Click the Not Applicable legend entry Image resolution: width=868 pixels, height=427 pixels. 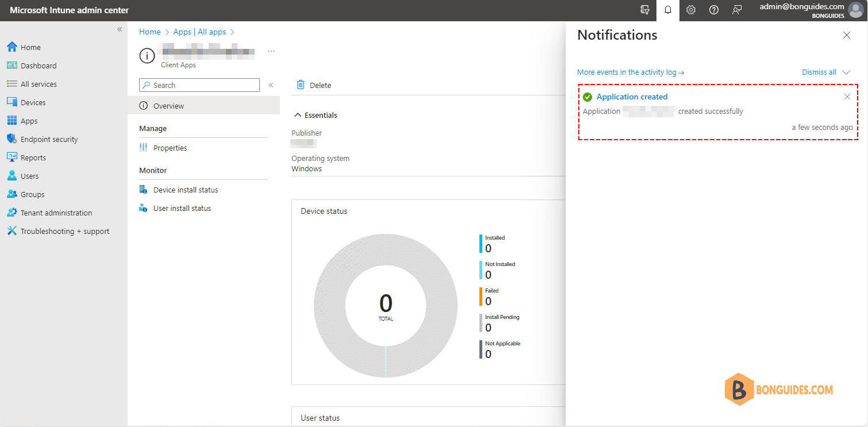point(500,349)
